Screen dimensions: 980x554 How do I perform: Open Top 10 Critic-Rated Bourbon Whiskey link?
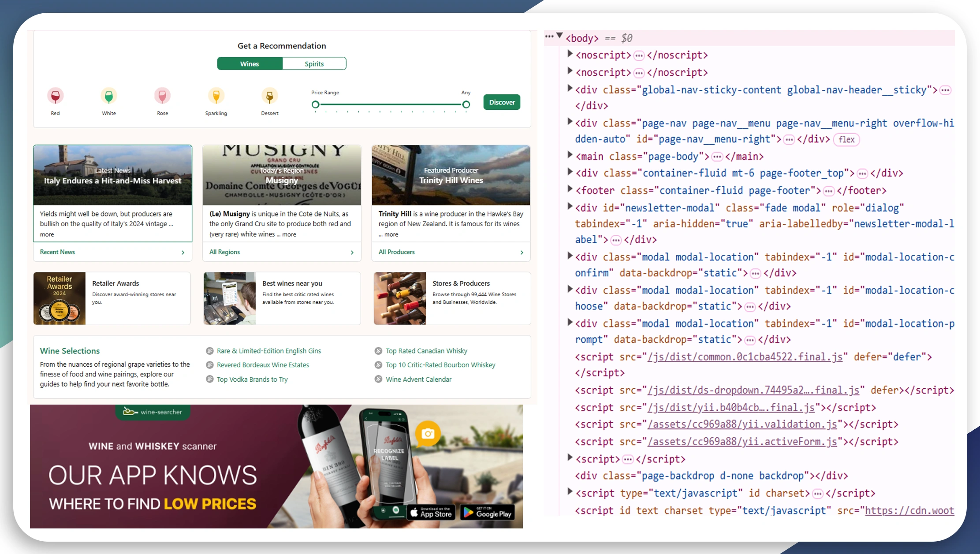tap(440, 365)
